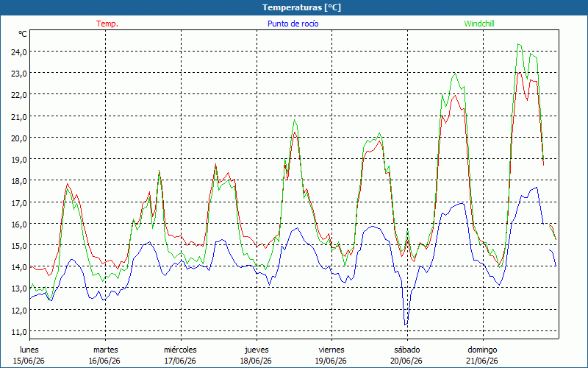Click the blue dew point minimum near sábado
Screen dimensions: 588x368
[406, 324]
